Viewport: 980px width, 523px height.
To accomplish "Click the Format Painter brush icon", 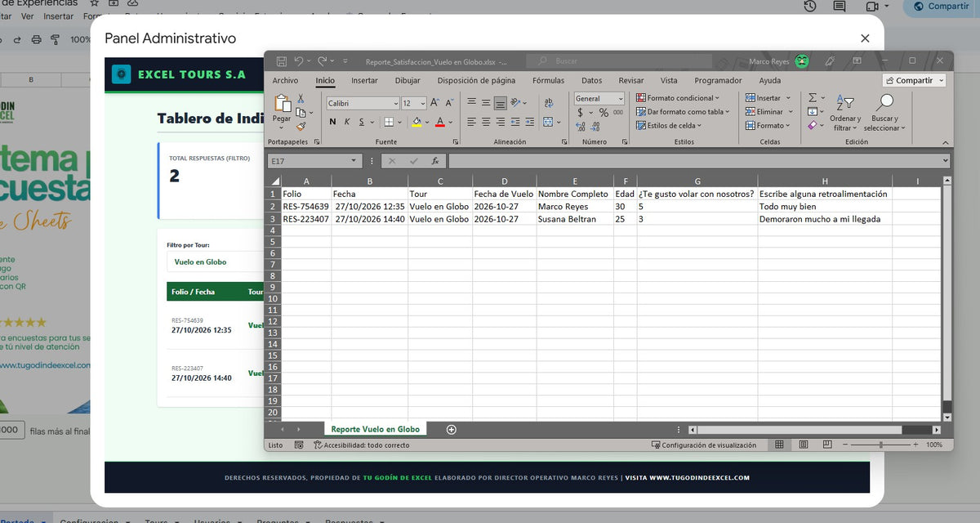I will (301, 126).
